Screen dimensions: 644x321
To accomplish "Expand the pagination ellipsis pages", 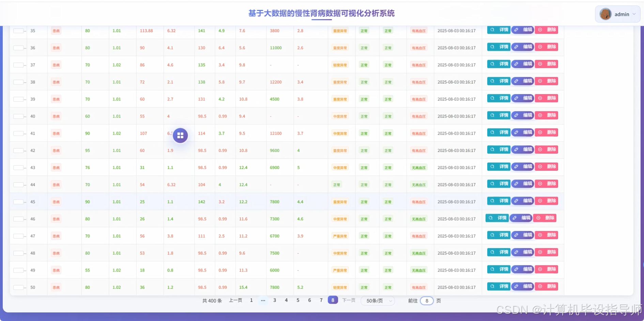I will click(x=263, y=300).
